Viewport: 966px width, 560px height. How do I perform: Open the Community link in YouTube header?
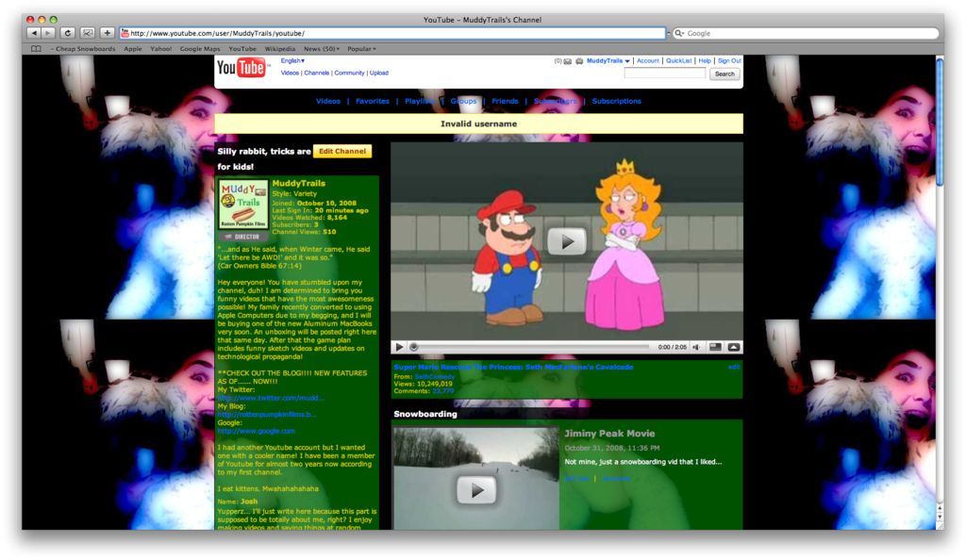[349, 73]
